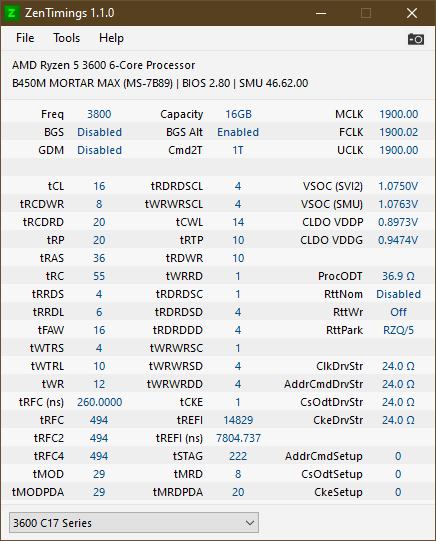Click the BGS Alt Enabled value
Image resolution: width=436 pixels, height=541 pixels.
(x=238, y=132)
